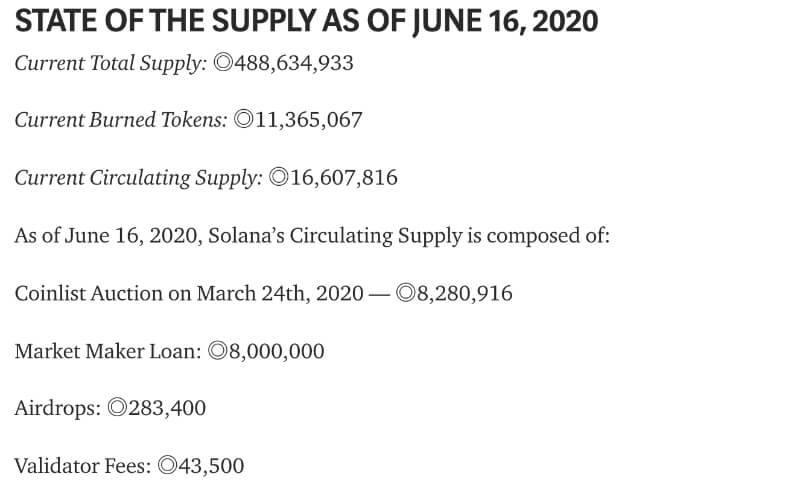800x485 pixels.
Task: Click the "Current Burned Tokens" label
Action: [121, 121]
